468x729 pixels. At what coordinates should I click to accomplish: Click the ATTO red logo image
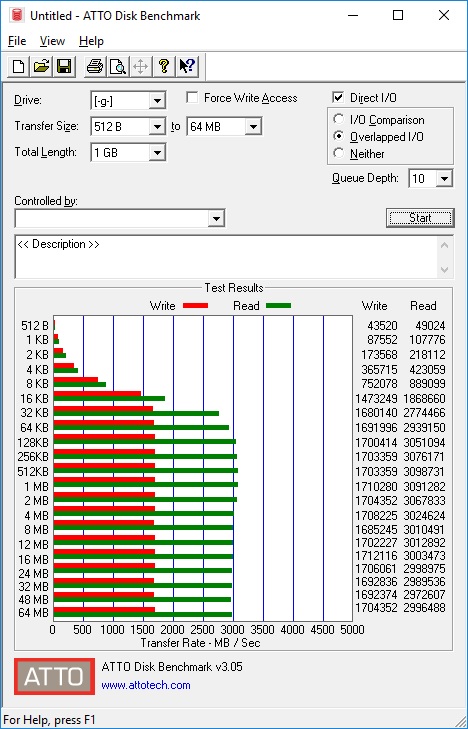tap(54, 676)
